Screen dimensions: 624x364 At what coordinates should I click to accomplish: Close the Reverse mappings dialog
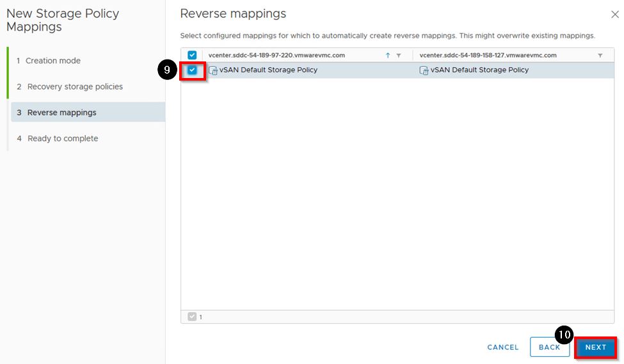(615, 15)
